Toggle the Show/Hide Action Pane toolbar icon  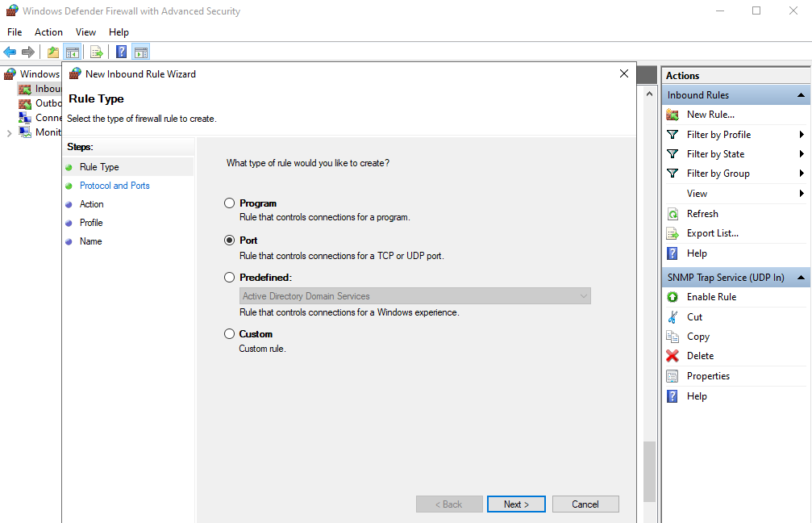pos(141,52)
